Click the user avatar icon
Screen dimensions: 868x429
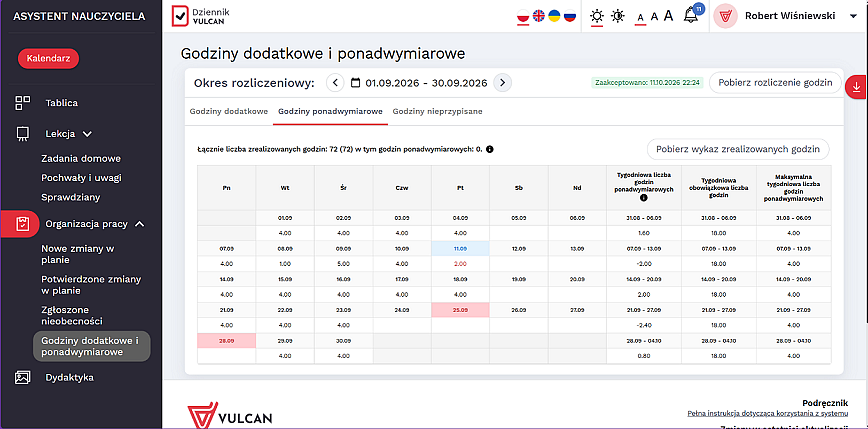pos(725,16)
